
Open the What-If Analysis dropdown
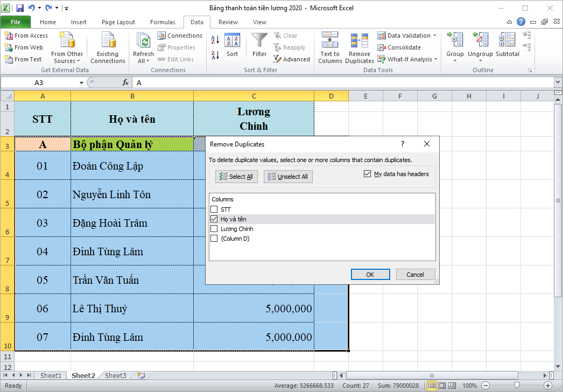pyautogui.click(x=406, y=59)
